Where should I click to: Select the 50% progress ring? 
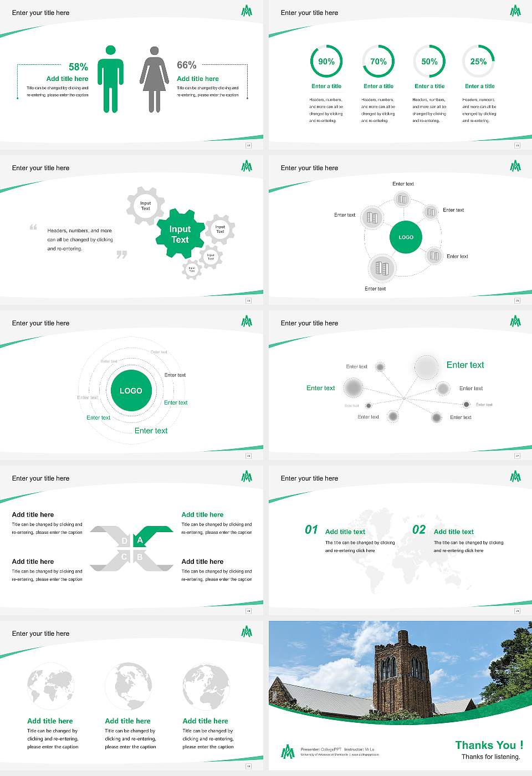coord(429,61)
